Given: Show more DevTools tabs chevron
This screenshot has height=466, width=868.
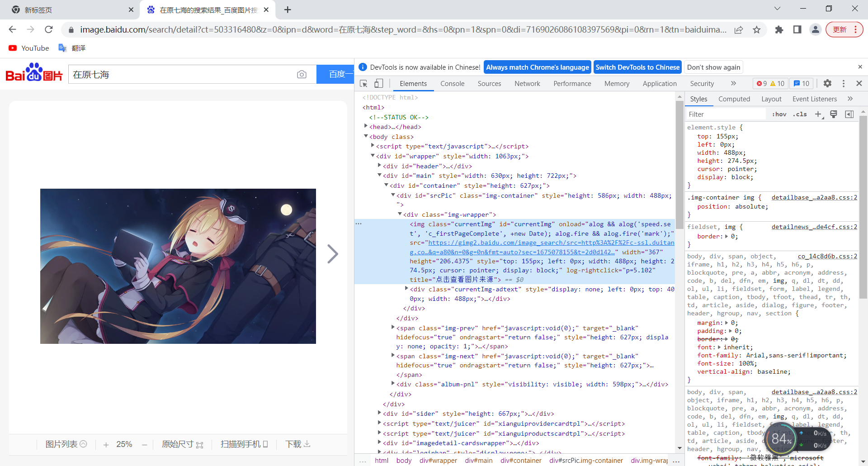Looking at the screenshot, I should coord(733,83).
